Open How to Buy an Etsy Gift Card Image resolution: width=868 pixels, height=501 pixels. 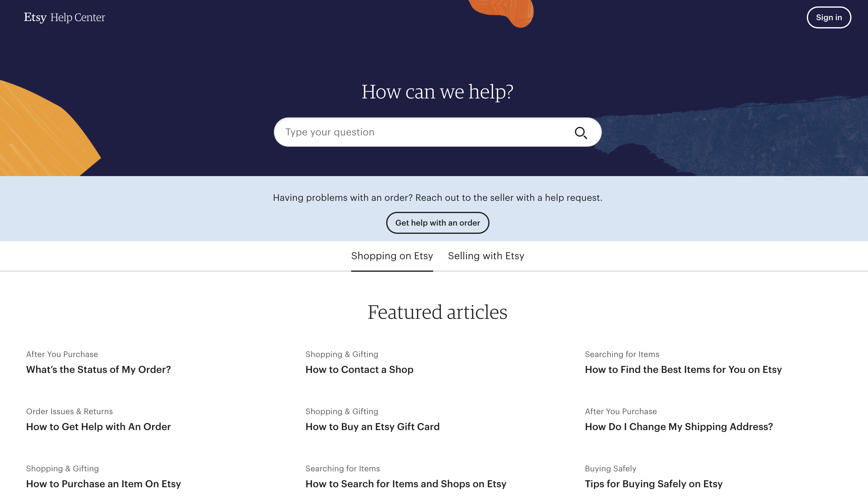coord(372,426)
